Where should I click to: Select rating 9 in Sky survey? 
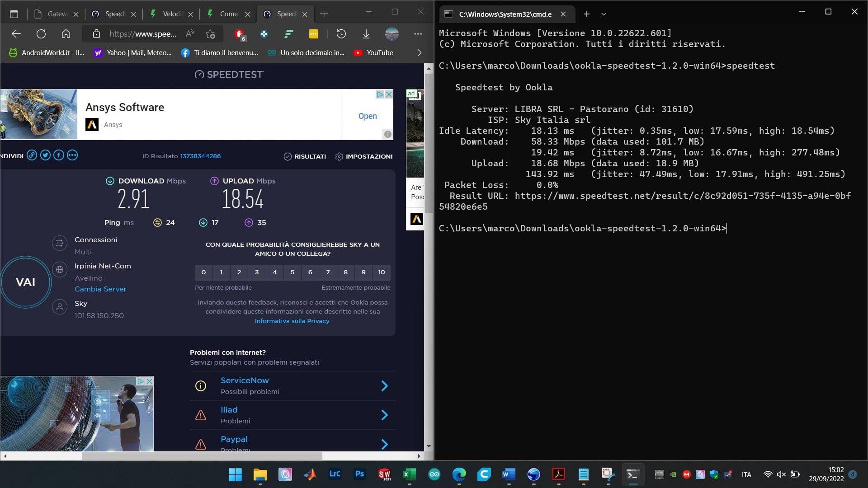pos(363,272)
